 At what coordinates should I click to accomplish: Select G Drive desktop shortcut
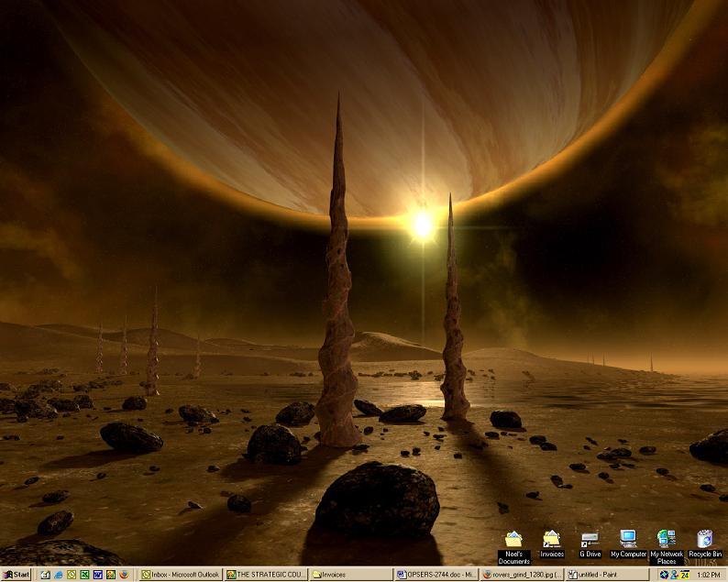click(x=590, y=541)
